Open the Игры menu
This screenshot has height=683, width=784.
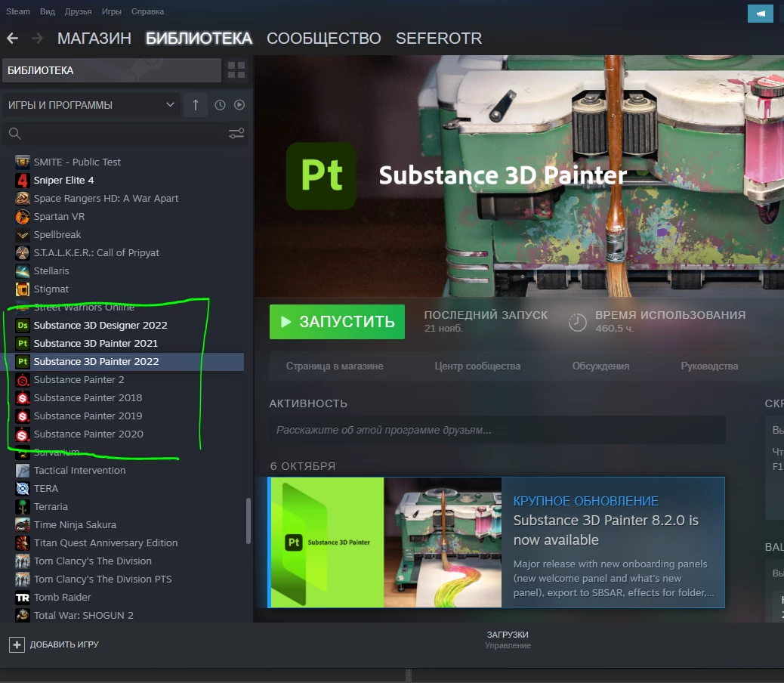tap(112, 11)
